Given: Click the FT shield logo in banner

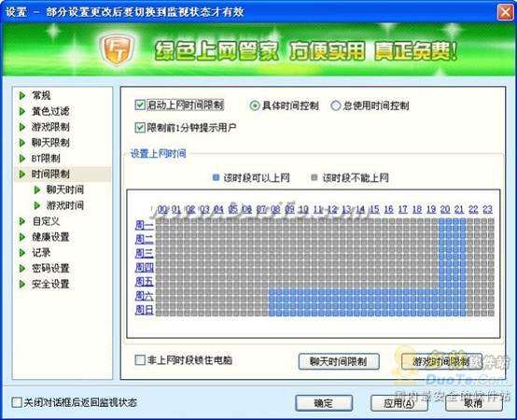Looking at the screenshot, I should [117, 49].
